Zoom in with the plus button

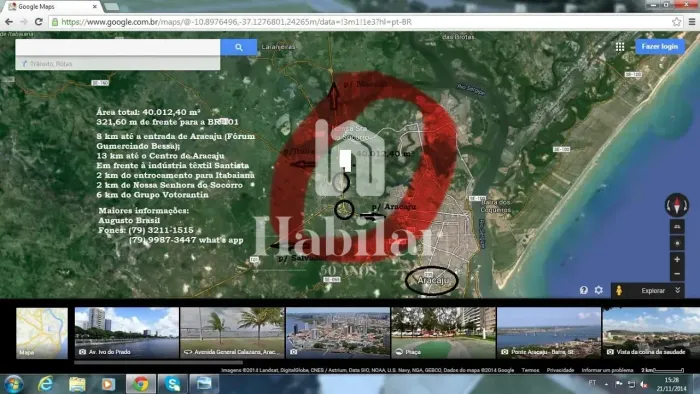click(677, 259)
